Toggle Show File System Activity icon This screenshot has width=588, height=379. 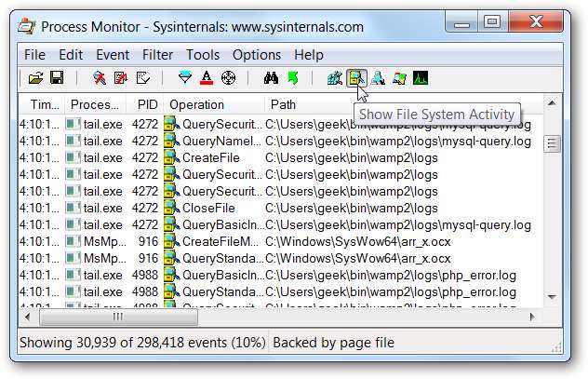(x=356, y=78)
